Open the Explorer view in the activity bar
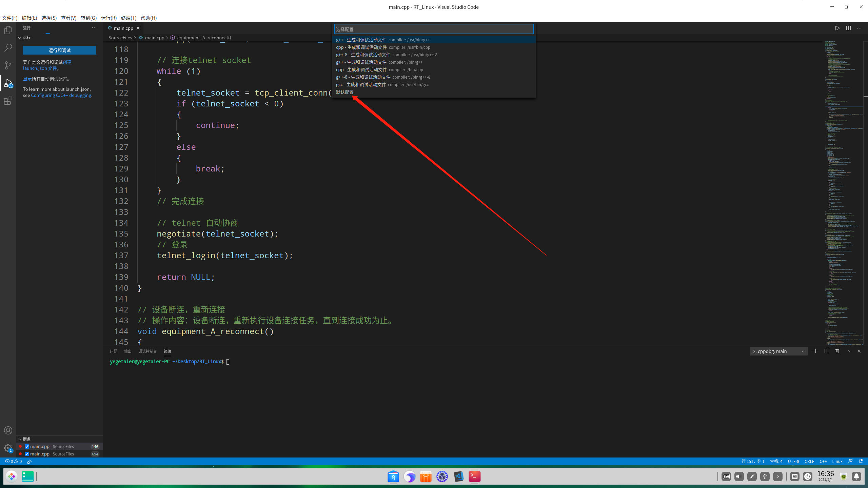The image size is (868, 488). pyautogui.click(x=8, y=30)
